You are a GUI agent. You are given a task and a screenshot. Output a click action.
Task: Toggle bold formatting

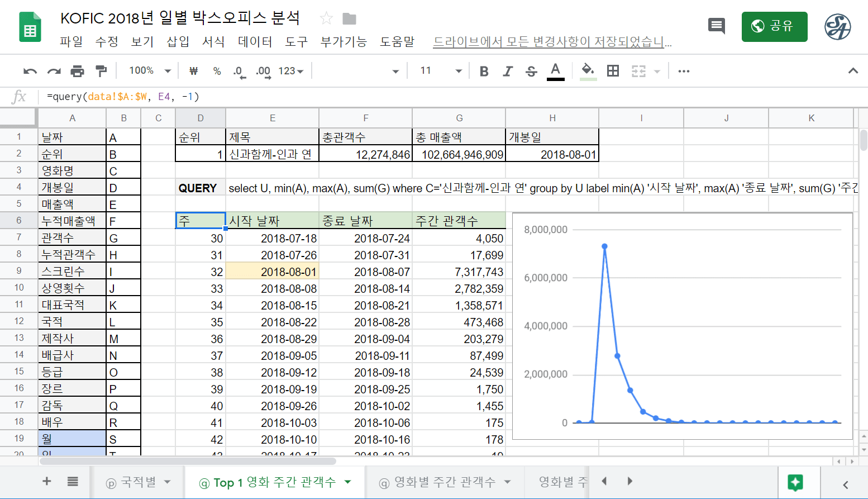pos(484,71)
